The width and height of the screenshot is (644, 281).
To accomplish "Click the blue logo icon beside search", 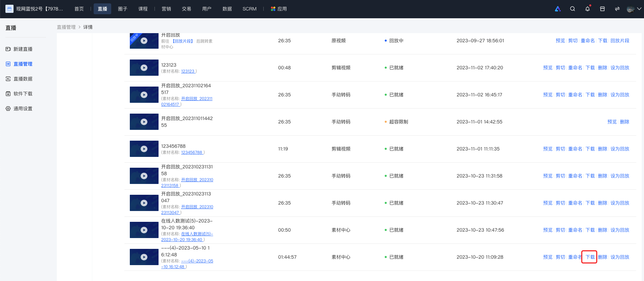I will point(558,9).
